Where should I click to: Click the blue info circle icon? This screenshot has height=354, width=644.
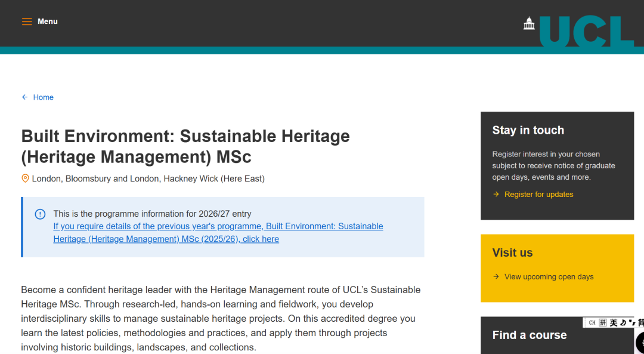[40, 214]
